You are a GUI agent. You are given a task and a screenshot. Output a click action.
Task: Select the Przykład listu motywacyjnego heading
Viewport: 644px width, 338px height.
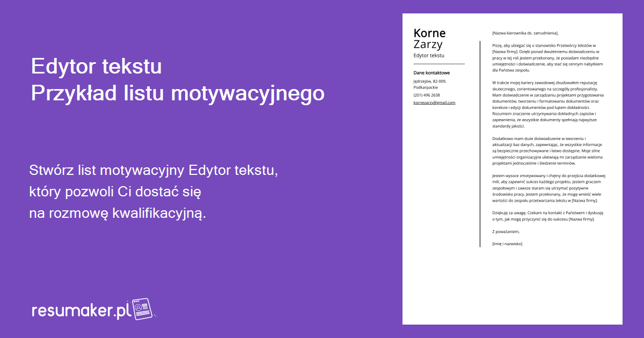(177, 93)
